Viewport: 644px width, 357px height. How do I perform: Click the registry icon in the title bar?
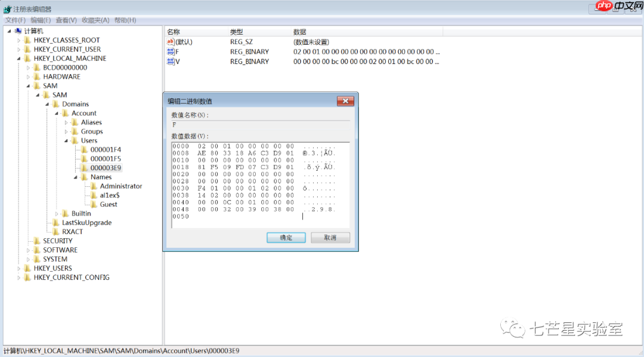(x=6, y=8)
